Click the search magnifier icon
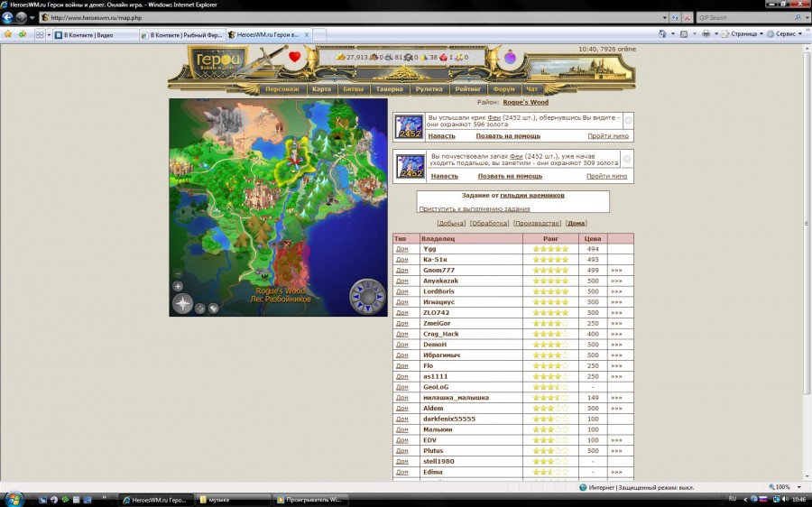Viewport: 812px width, 507px height. pyautogui.click(x=798, y=18)
